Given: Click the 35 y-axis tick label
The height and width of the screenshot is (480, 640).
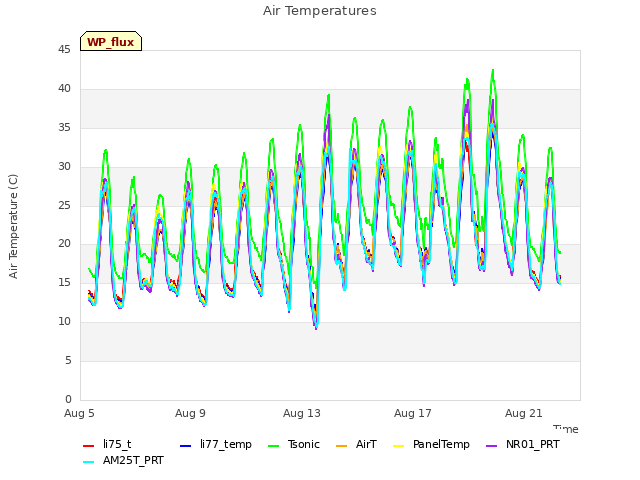Looking at the screenshot, I should [64, 128].
